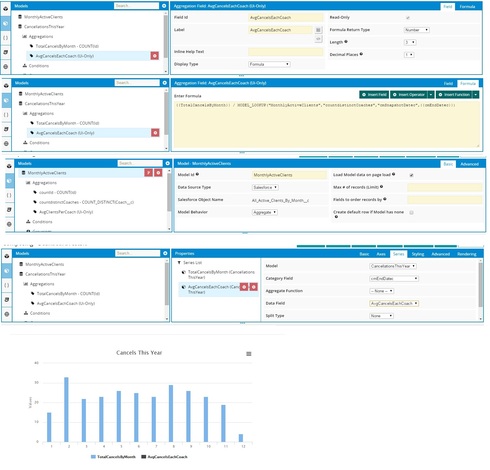Viewport: 490px width, 470px height.
Task: Click the Fields to order records by input
Action: 444,200
